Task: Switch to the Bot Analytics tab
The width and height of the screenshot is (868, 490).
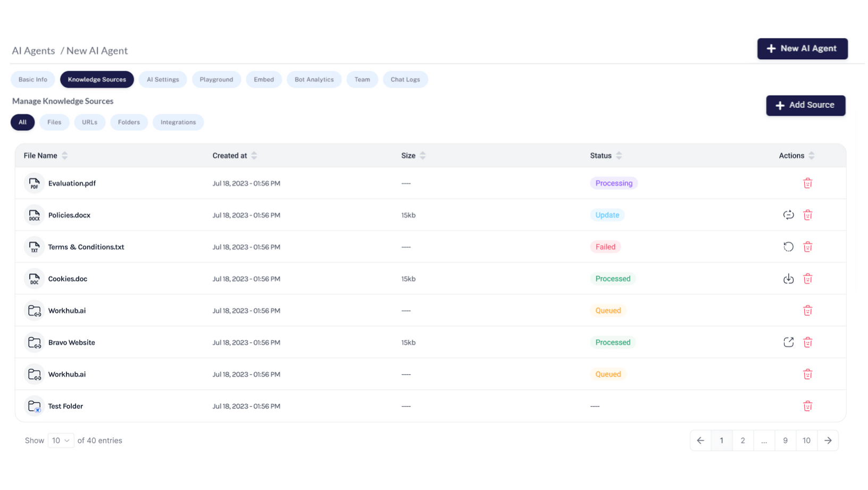Action: tap(314, 79)
